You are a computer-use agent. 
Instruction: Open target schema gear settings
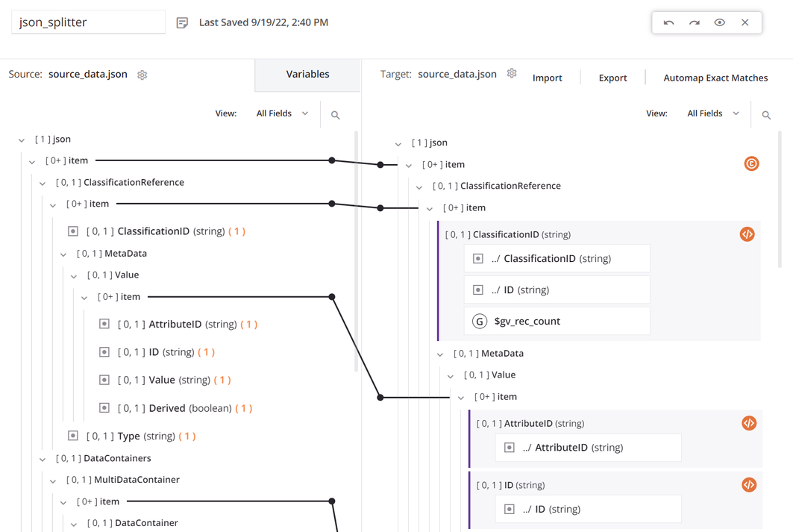tap(512, 74)
